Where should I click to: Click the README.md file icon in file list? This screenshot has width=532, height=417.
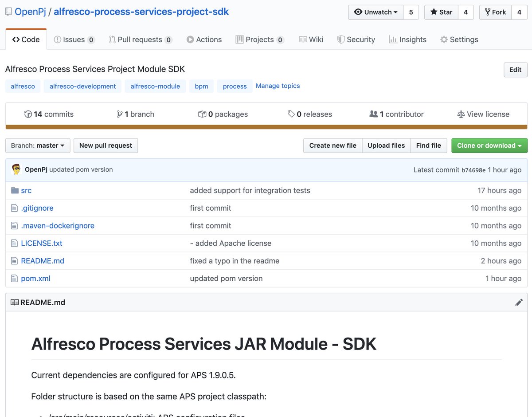(14, 261)
